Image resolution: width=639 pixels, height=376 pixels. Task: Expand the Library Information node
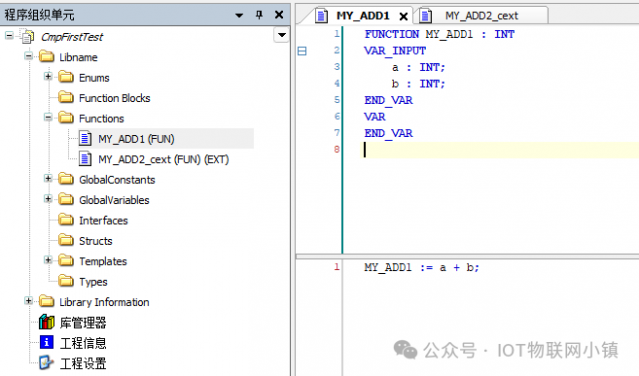pyautogui.click(x=29, y=301)
